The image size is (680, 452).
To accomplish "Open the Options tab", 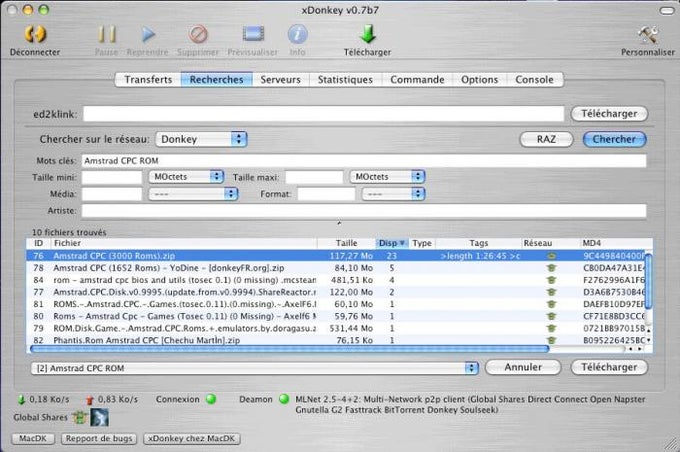I will point(480,80).
